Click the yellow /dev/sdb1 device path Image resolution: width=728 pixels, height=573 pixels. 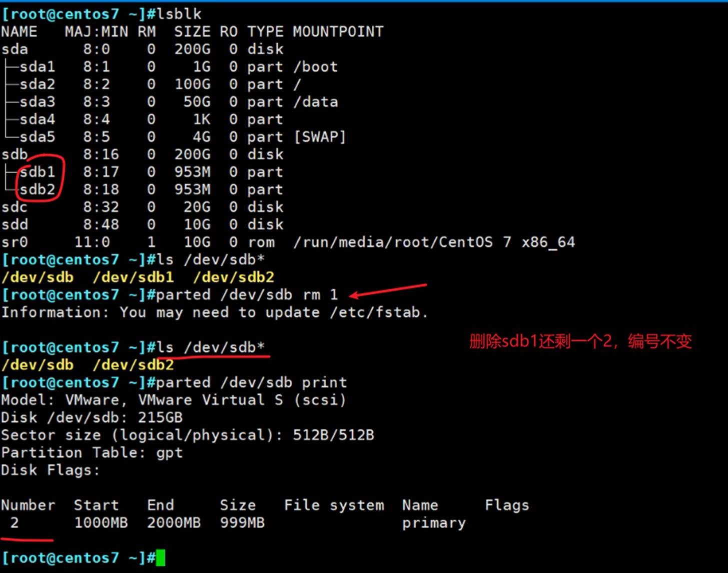pos(133,277)
